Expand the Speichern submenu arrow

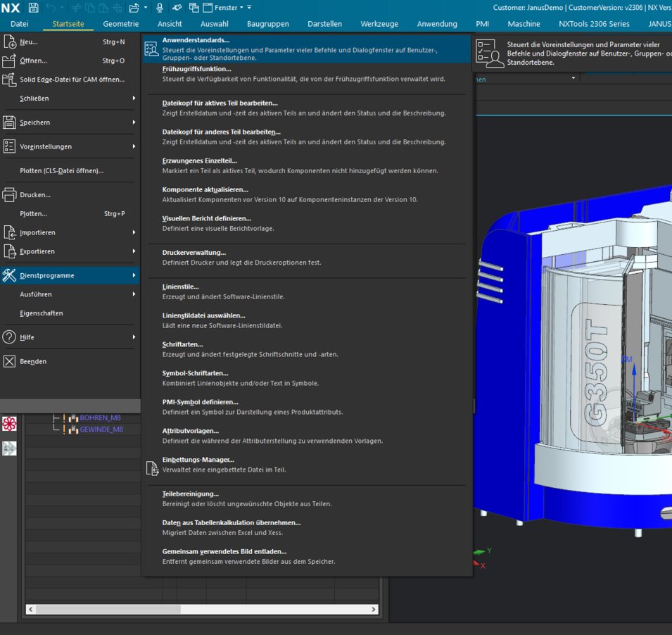pos(134,122)
